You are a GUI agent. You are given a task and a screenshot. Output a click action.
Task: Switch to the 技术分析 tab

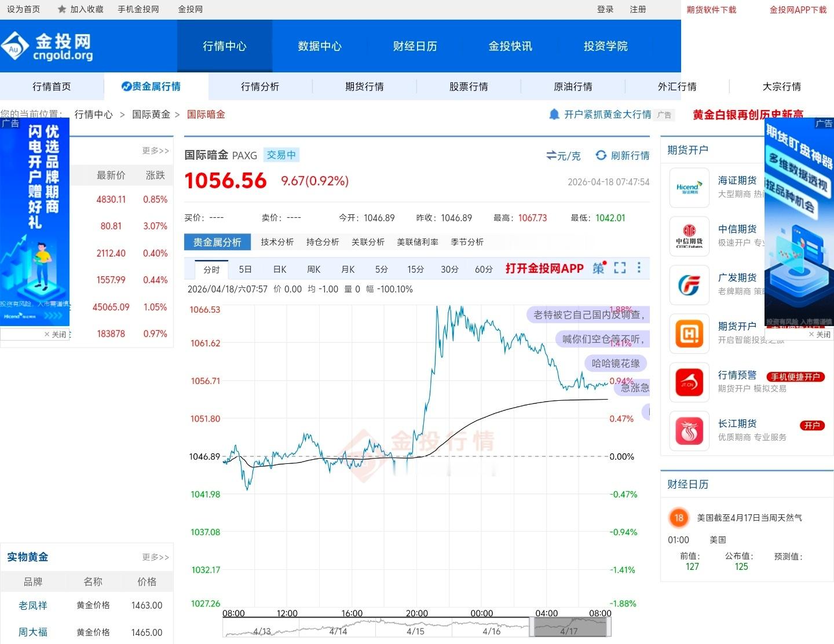pos(277,242)
